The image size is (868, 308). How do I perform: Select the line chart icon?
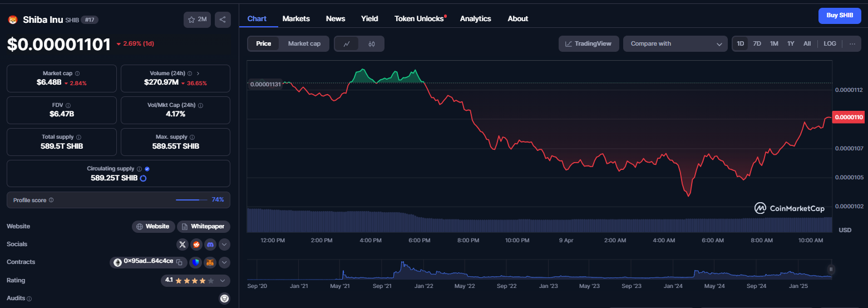(347, 43)
